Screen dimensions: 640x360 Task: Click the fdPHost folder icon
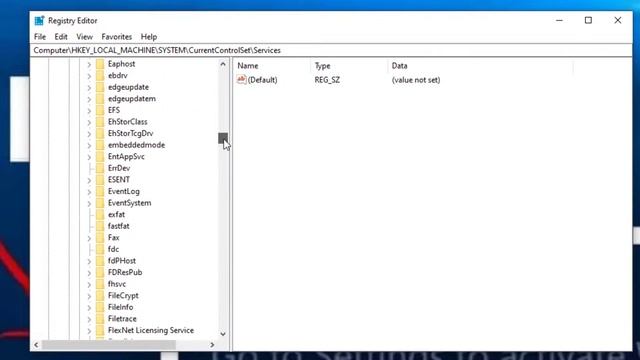click(x=100, y=261)
